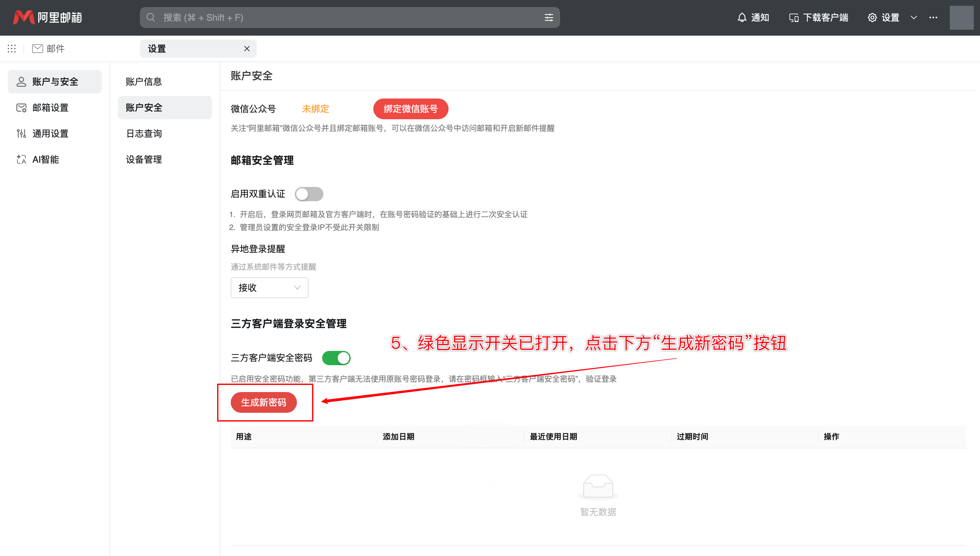Select 账户安全 submenu
The height and width of the screenshot is (556, 980).
click(165, 107)
